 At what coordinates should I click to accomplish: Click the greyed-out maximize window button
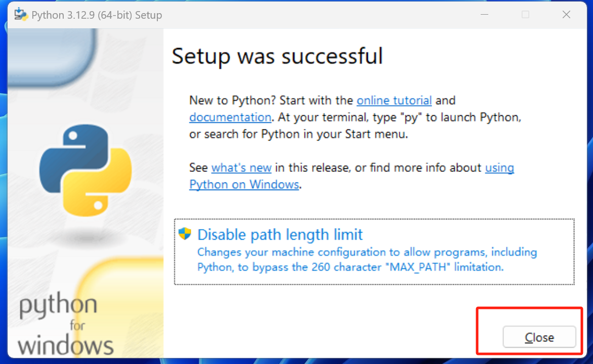(x=525, y=15)
